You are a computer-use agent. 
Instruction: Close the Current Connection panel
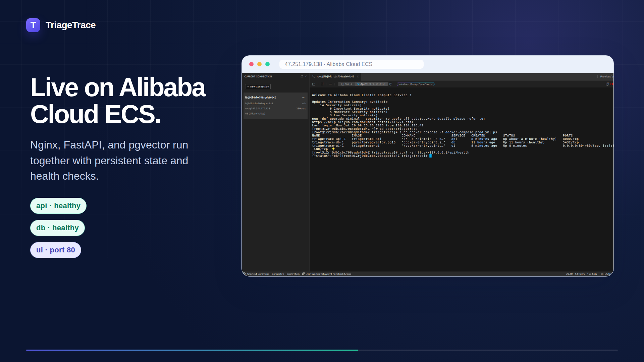coord(306,76)
